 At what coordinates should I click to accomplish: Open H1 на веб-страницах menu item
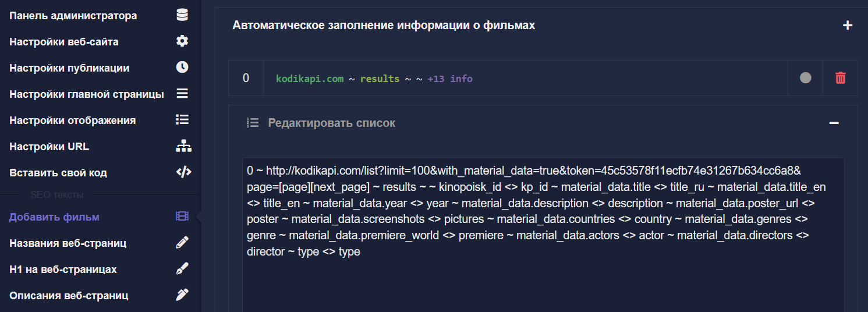[63, 270]
